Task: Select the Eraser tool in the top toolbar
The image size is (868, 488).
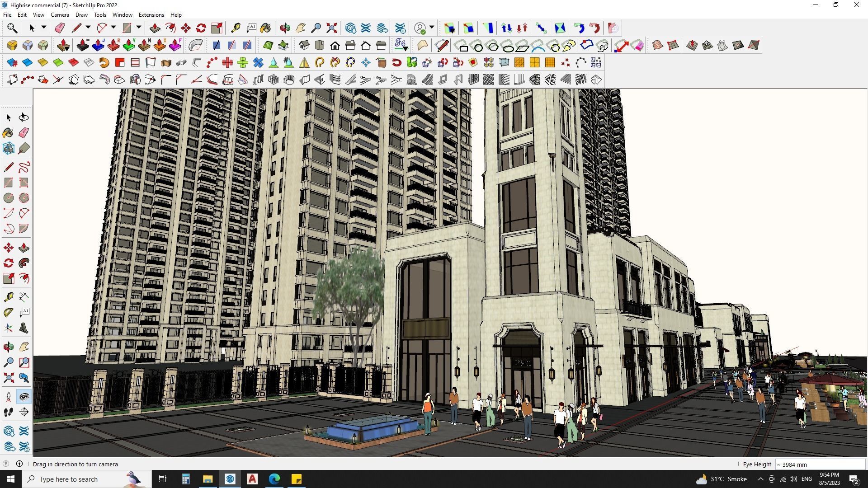Action: pyautogui.click(x=60, y=28)
